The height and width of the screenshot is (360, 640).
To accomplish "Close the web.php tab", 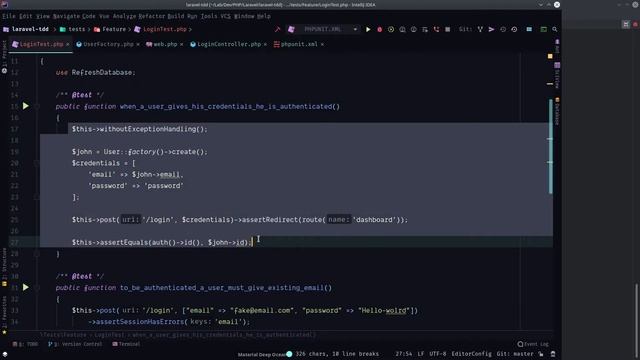I will point(181,44).
